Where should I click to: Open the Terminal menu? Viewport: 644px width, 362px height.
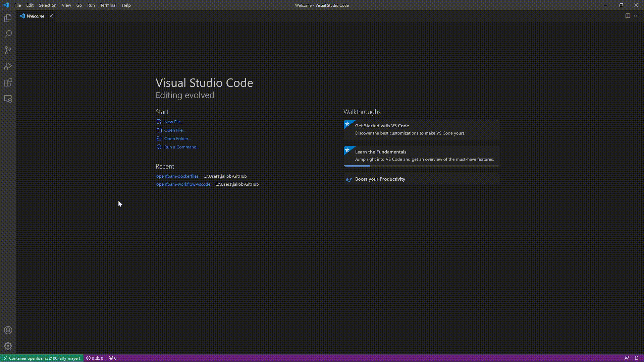[108, 5]
